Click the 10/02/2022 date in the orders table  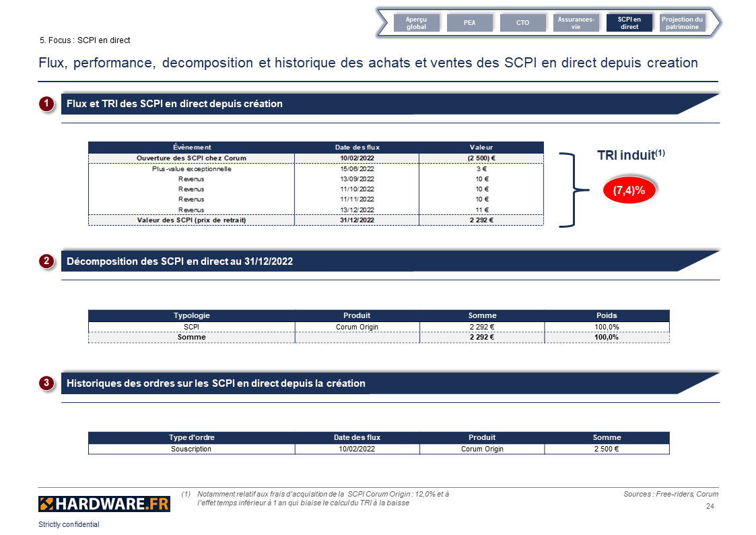pyautogui.click(x=357, y=449)
